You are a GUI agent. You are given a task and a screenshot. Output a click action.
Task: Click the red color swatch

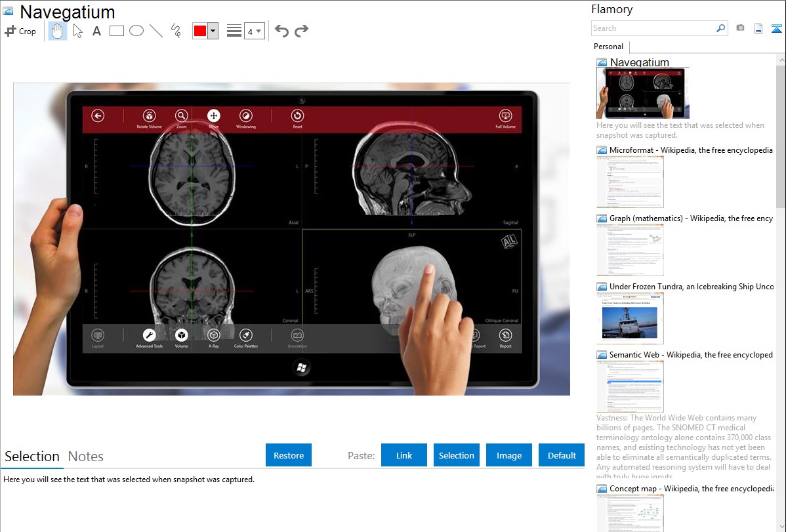200,31
